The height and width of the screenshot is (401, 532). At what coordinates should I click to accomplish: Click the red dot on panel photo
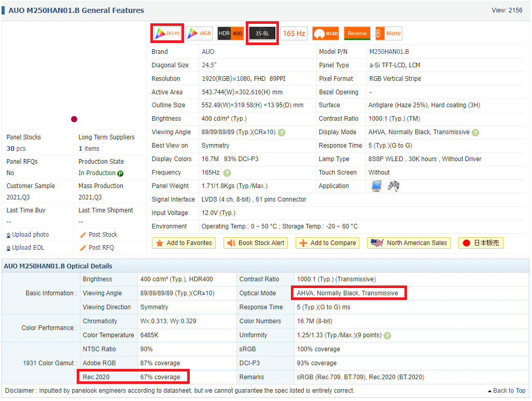click(x=74, y=119)
